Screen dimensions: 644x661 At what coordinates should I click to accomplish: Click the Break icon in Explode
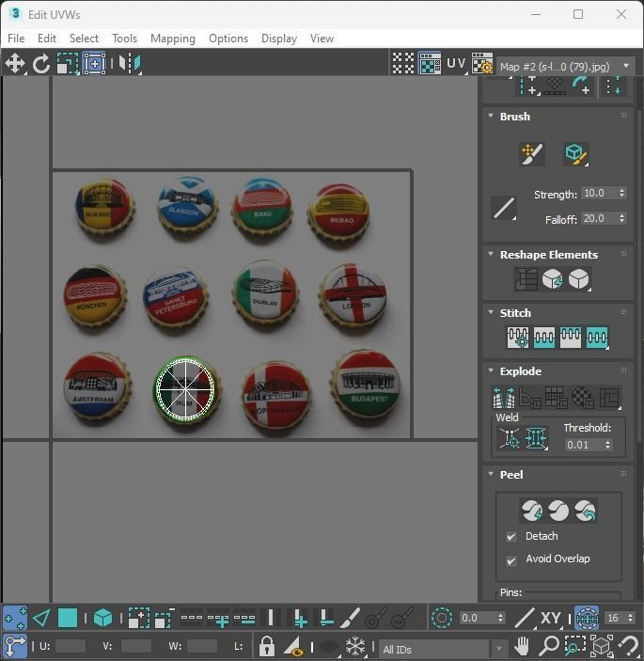click(x=504, y=398)
